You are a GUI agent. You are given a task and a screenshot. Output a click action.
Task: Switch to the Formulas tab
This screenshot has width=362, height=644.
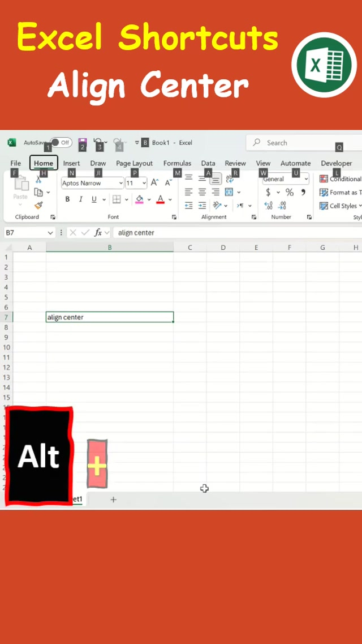point(177,163)
